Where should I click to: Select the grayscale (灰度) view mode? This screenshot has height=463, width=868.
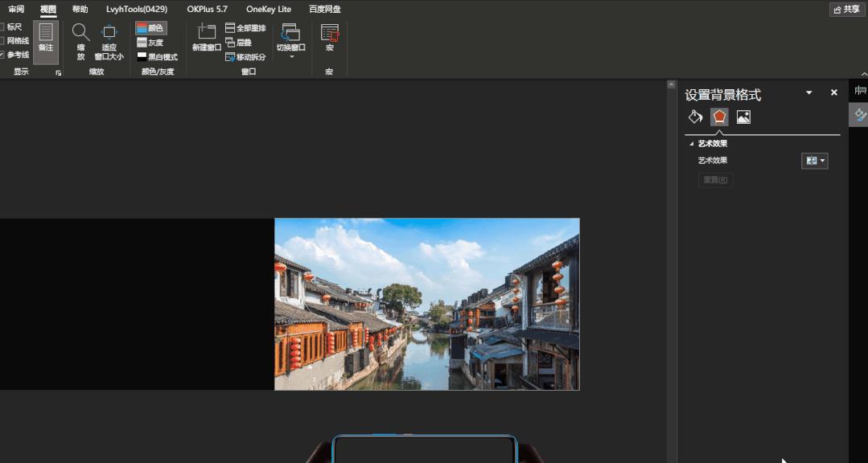pos(154,43)
